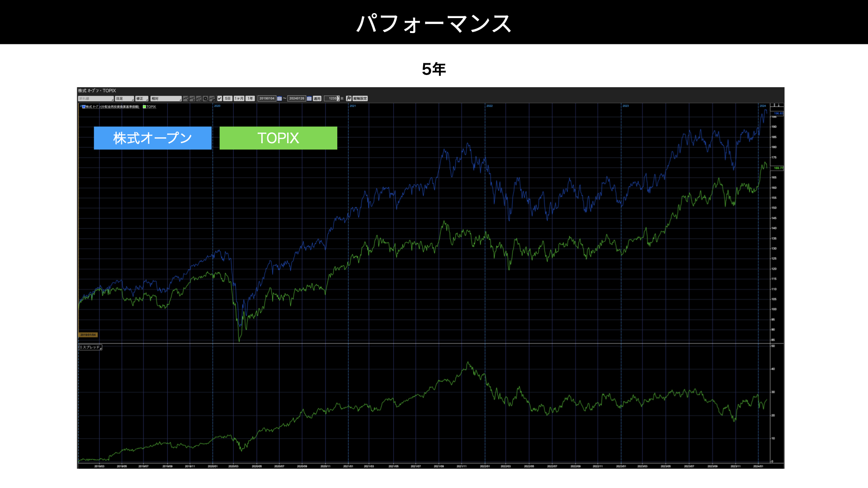Click the third chart overlay icon

pyautogui.click(x=199, y=99)
